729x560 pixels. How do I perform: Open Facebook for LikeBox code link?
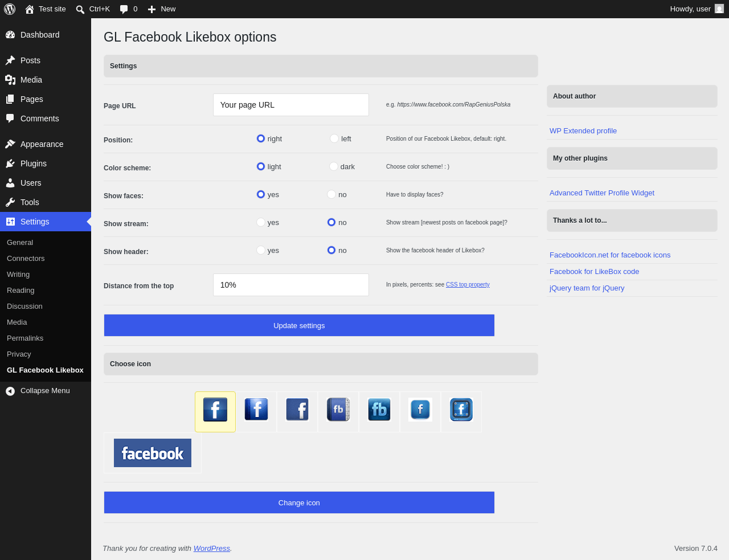[x=594, y=272]
